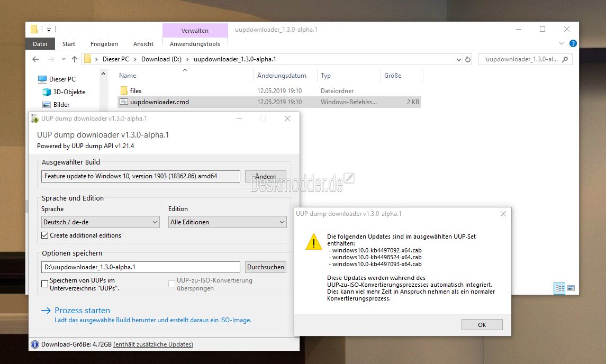Click the selected build text field

[x=141, y=176]
